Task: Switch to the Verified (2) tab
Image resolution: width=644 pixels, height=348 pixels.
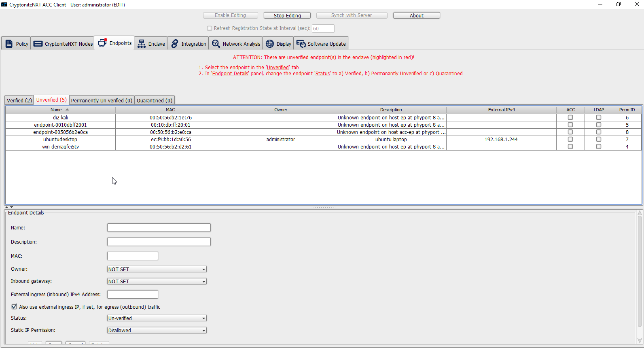Action: click(x=19, y=100)
